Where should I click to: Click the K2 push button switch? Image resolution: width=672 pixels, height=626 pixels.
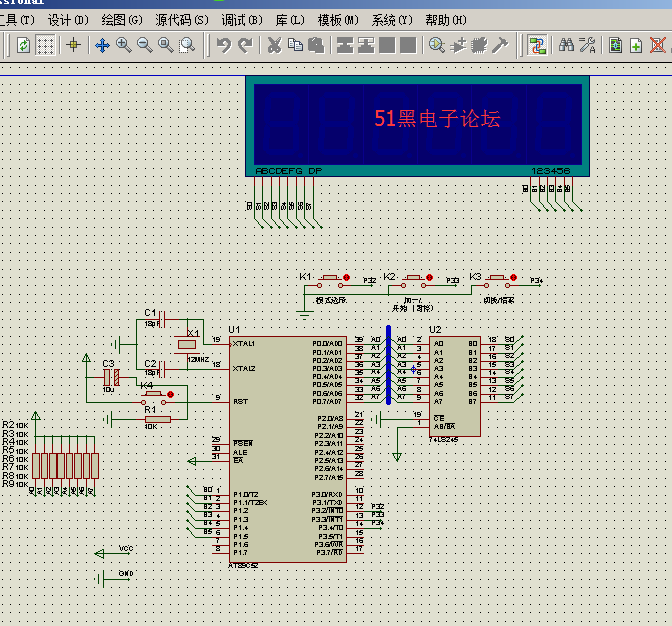(x=413, y=281)
